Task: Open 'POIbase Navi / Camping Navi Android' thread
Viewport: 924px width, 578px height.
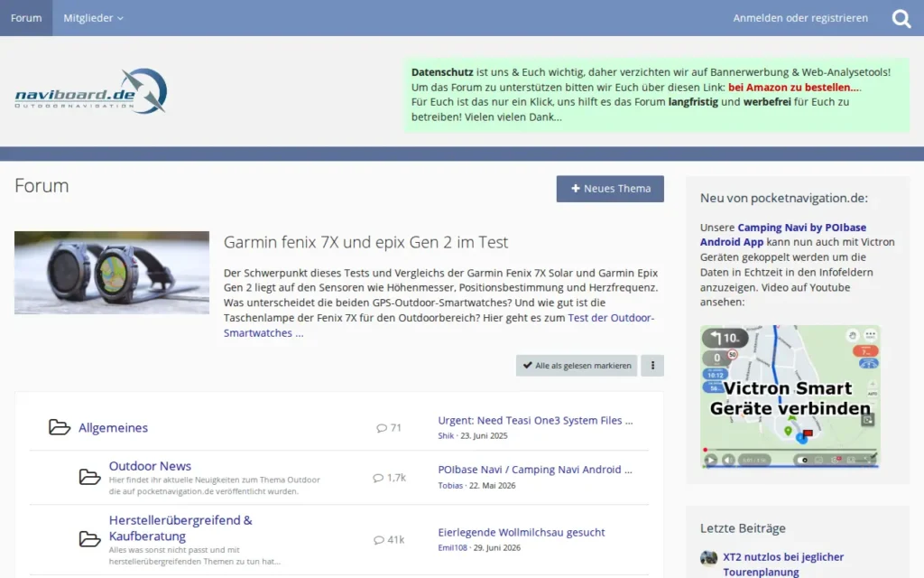Action: (534, 470)
